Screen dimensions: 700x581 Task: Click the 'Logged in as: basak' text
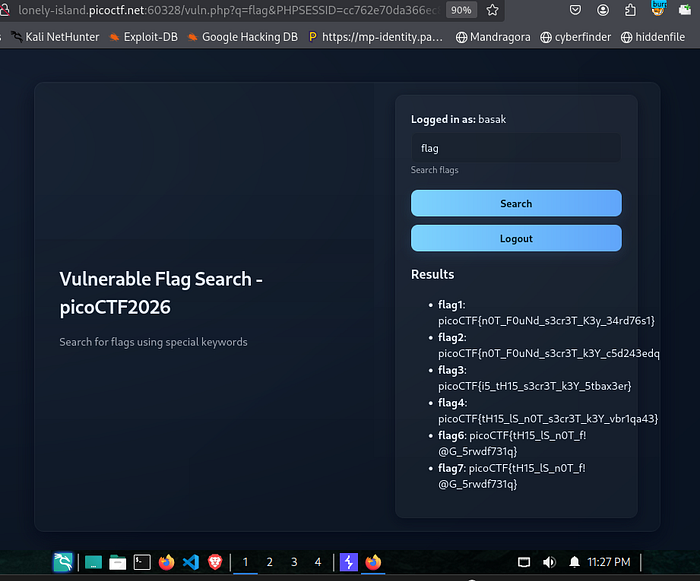(x=458, y=119)
